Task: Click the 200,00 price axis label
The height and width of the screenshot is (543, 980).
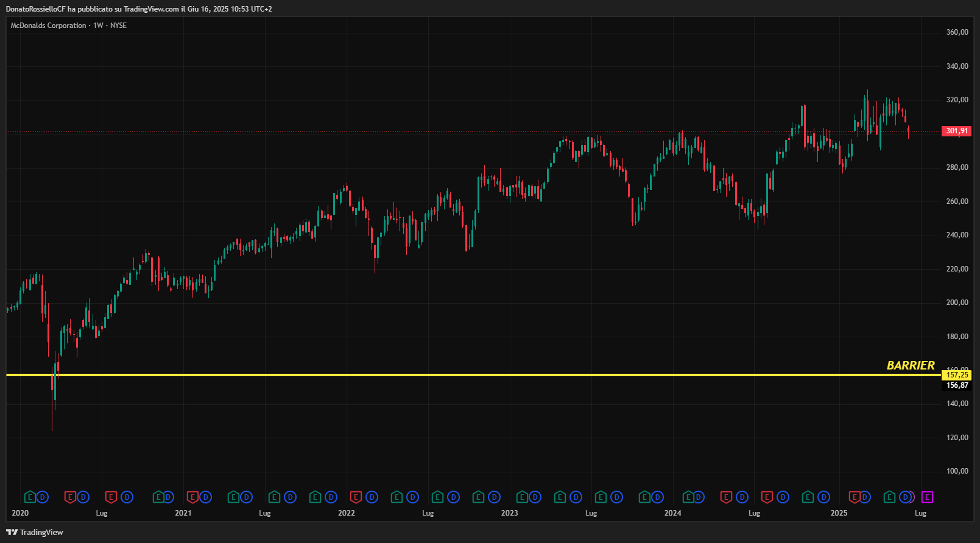Action: click(x=957, y=303)
